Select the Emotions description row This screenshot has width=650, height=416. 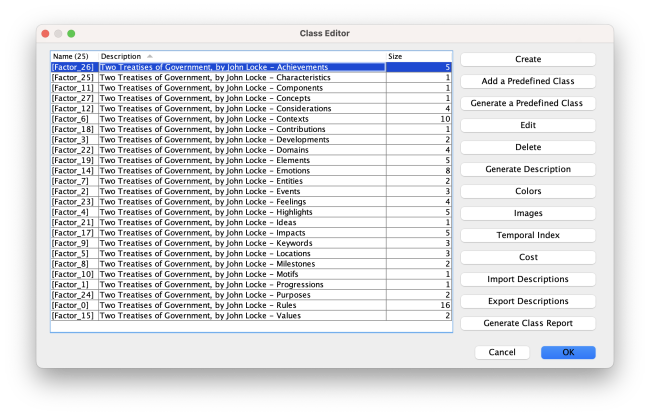click(x=242, y=171)
